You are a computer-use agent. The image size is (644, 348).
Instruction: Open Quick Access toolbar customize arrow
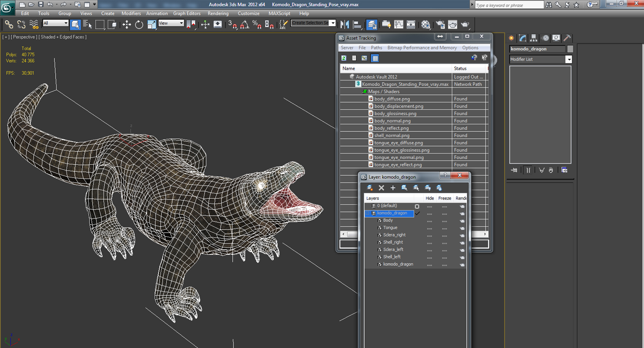tap(94, 4)
